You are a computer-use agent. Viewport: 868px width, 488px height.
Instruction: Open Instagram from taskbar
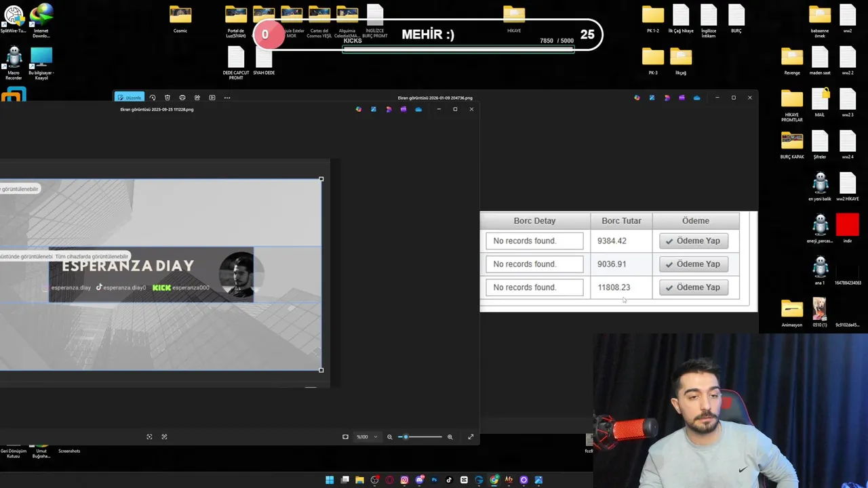(x=404, y=480)
